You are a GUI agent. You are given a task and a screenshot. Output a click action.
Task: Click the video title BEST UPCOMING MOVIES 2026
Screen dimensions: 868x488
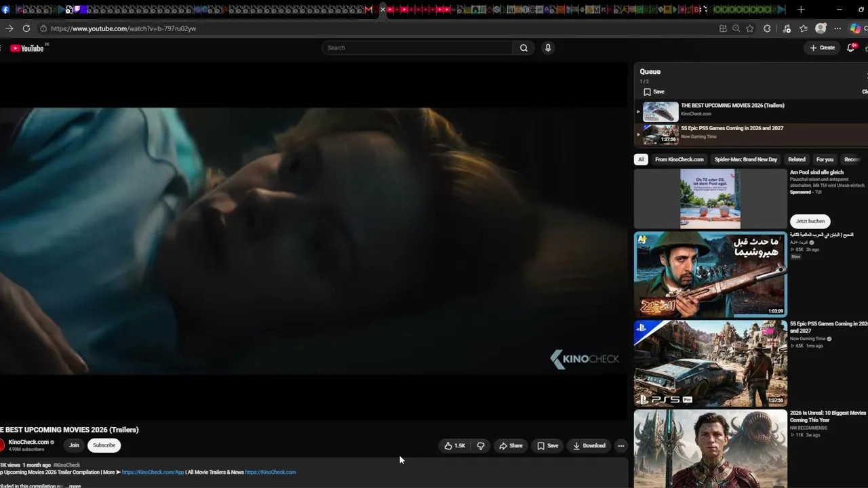69,430
